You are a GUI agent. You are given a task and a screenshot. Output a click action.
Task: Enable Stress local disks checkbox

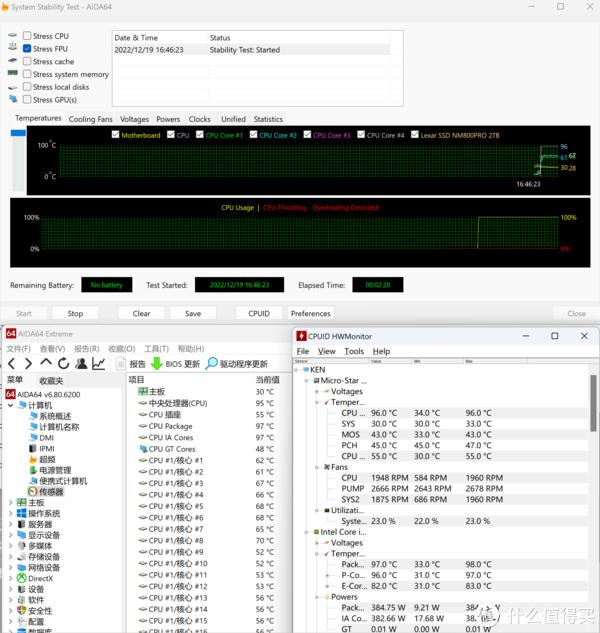point(27,87)
